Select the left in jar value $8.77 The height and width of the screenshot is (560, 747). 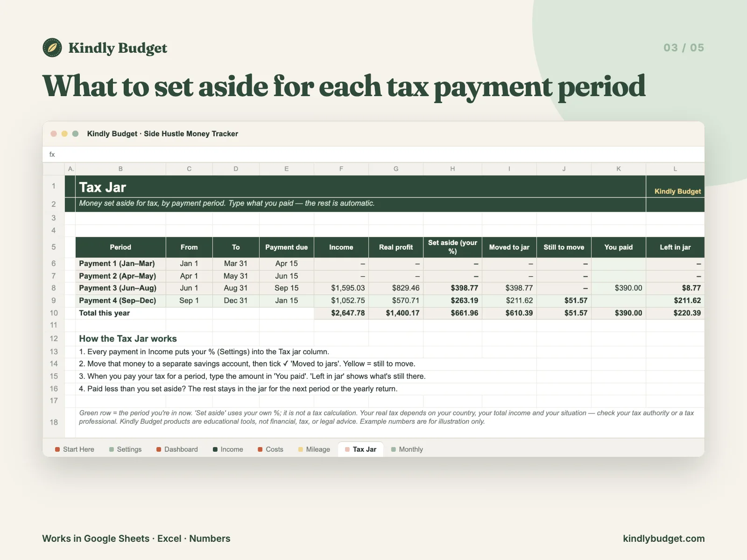click(675, 288)
